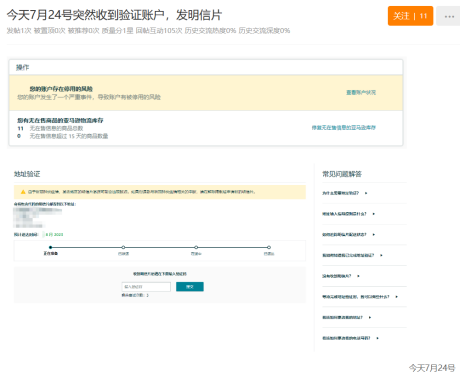
Task: Click the 今天7月24号 caption below the image
Action: click(x=432, y=368)
